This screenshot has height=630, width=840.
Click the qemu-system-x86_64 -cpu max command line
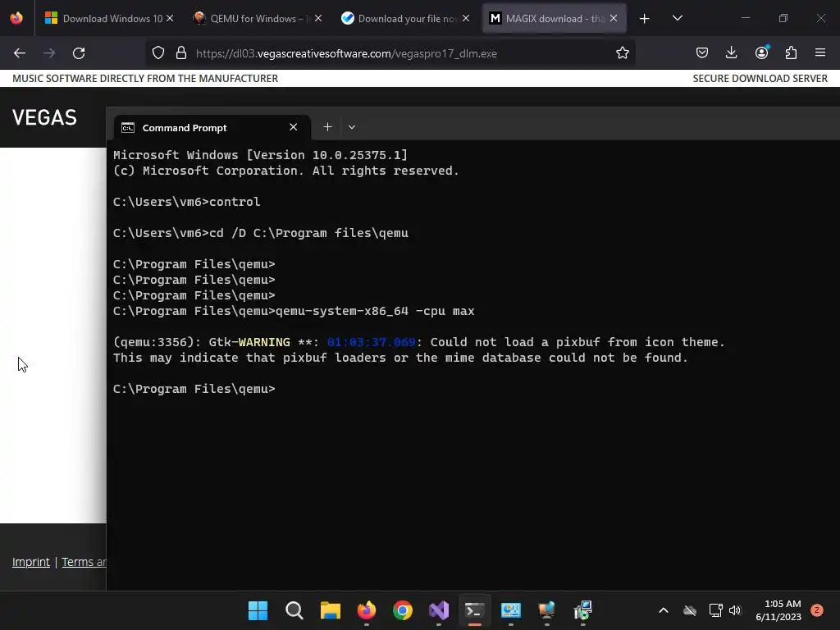tap(294, 311)
